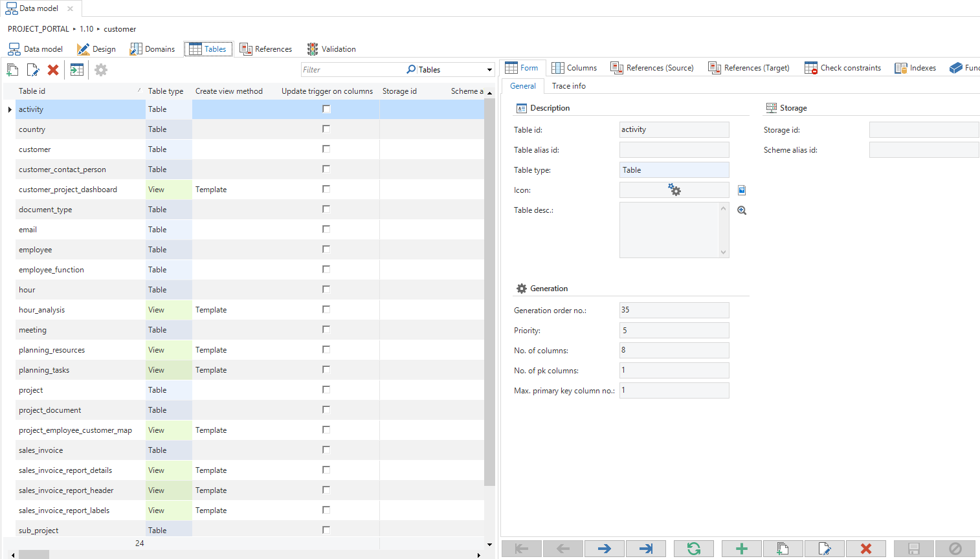Refresh the form with the green refresh icon

point(693,549)
